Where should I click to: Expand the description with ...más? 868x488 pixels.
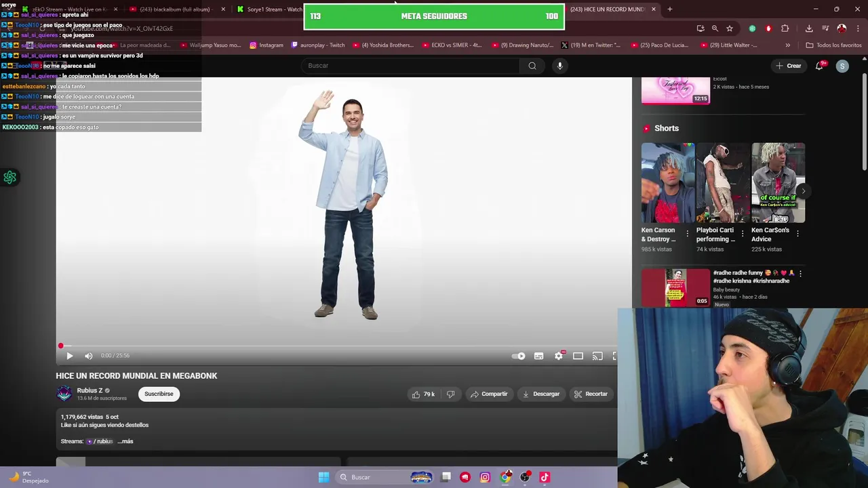coord(125,441)
